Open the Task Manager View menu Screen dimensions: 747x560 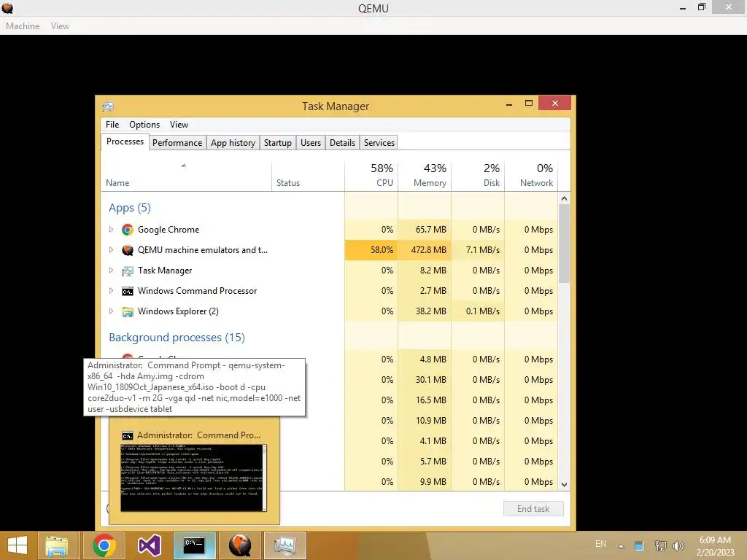[179, 125]
